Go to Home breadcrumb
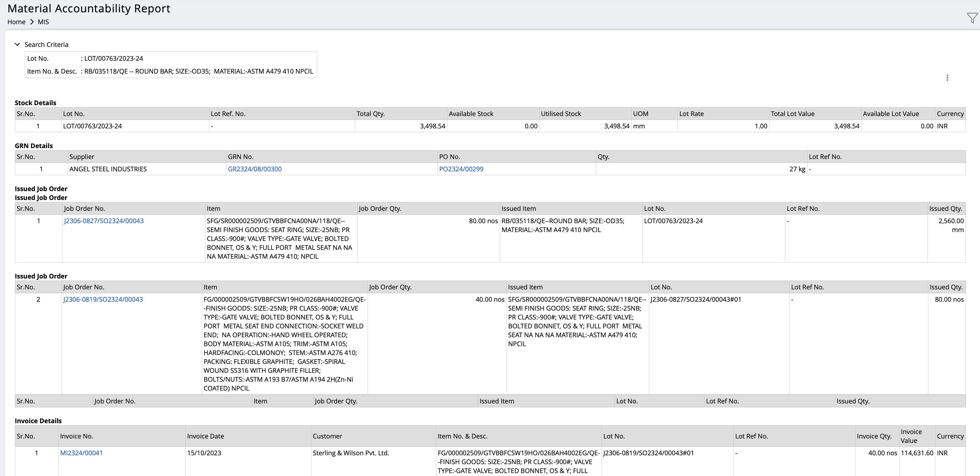This screenshot has height=476, width=980. (x=16, y=22)
